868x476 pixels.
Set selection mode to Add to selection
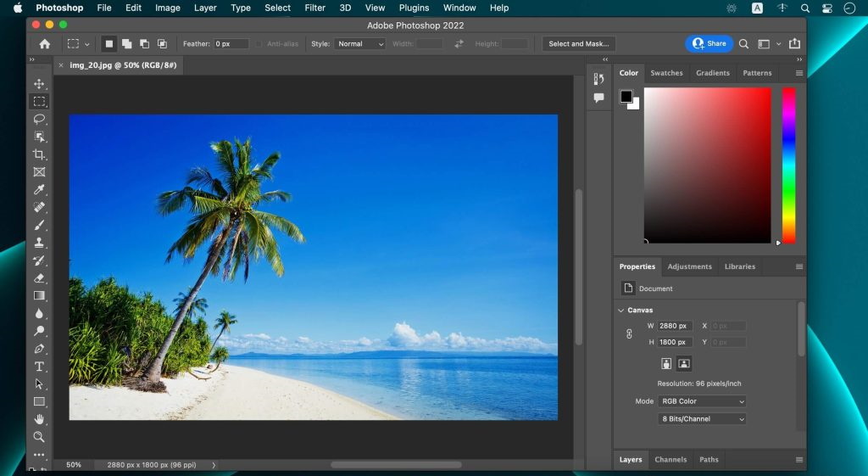tap(127, 44)
